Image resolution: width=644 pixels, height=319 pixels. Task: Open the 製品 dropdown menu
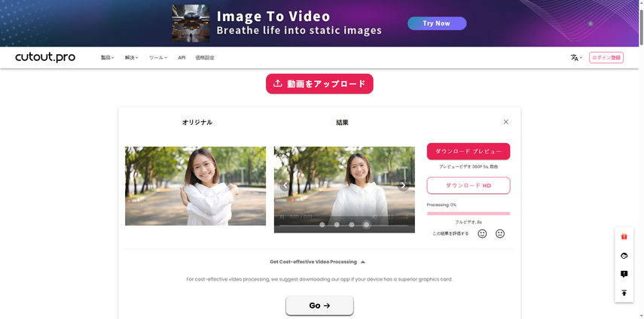click(107, 58)
